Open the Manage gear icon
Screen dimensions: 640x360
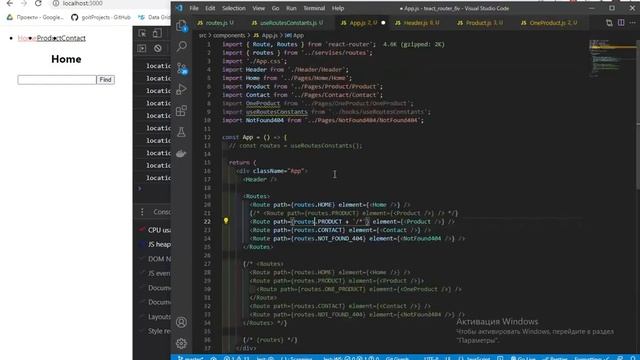click(x=181, y=343)
